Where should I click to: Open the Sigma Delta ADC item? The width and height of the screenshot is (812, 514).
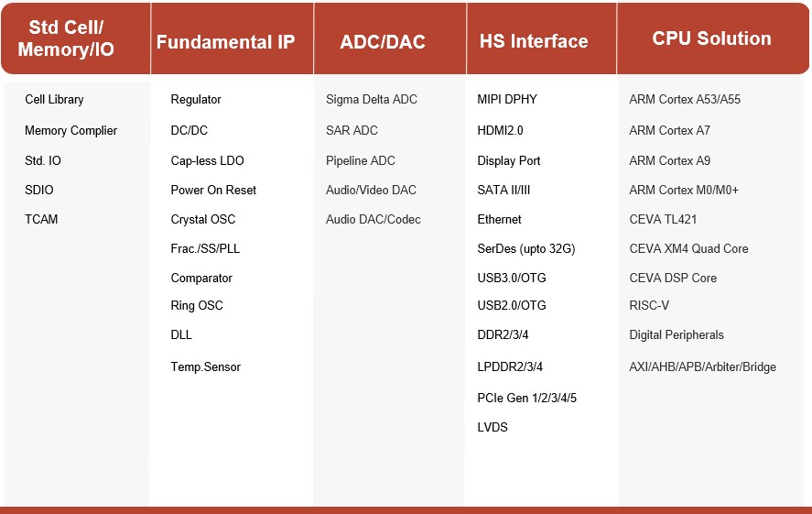[x=372, y=100]
